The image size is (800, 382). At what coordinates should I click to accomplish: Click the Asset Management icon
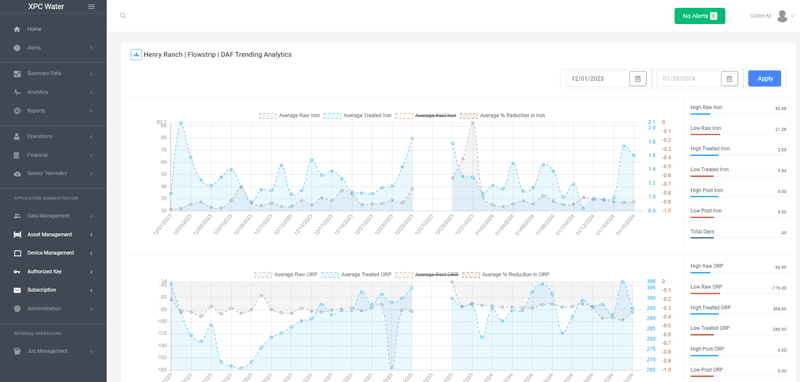point(17,235)
